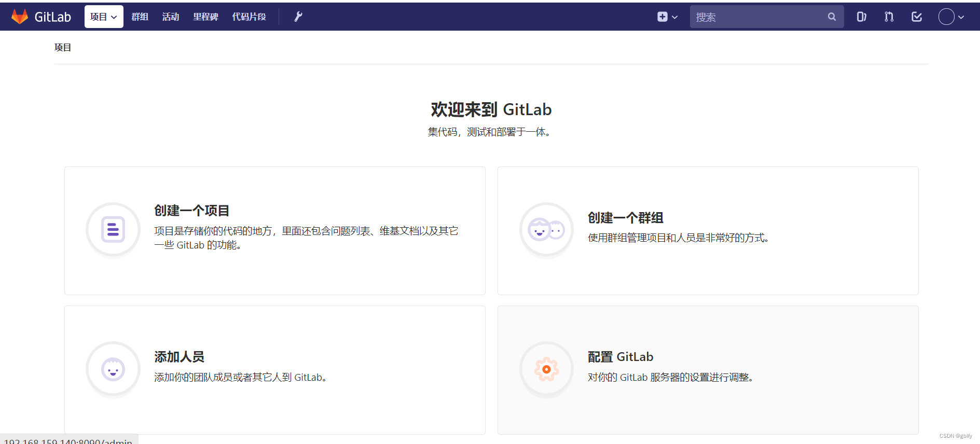Open the 创建一个项目 card
This screenshot has height=444, width=980.
click(275, 231)
